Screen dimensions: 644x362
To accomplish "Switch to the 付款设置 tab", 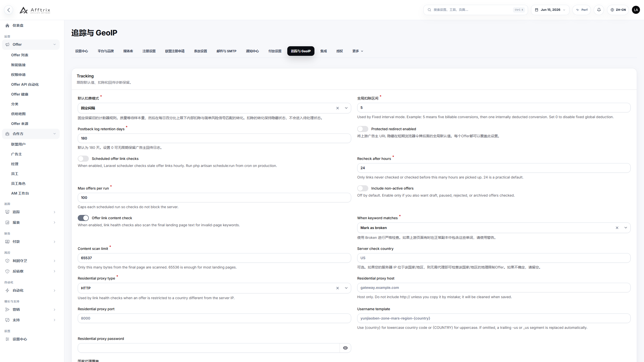I will [275, 51].
